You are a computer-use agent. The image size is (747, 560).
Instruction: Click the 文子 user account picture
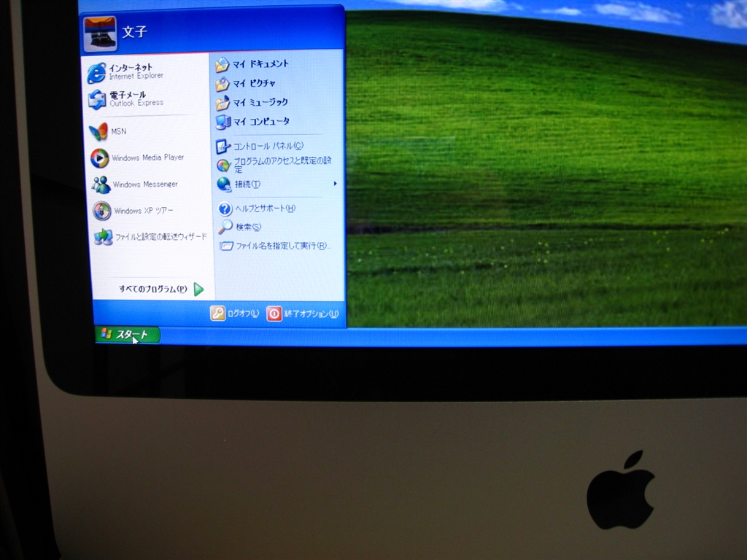[100, 34]
